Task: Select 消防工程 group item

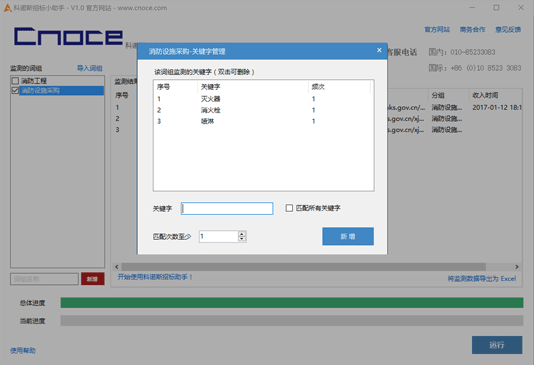Action: (34, 81)
